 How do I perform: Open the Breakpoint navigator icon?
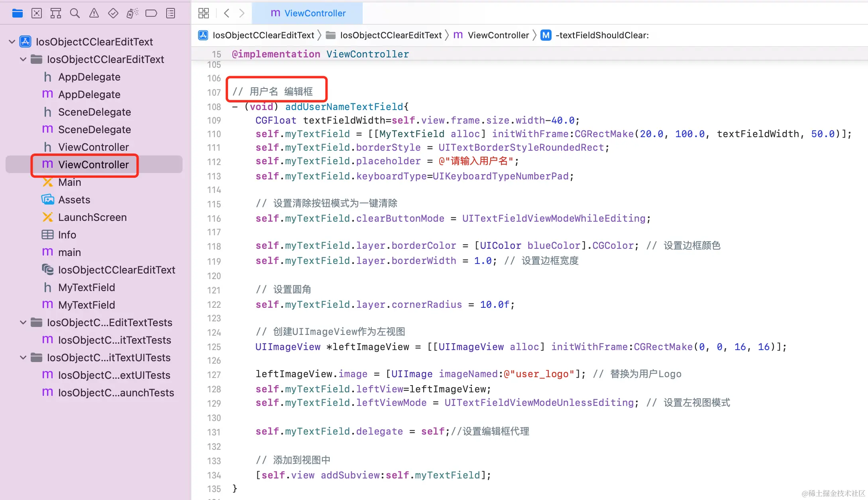151,13
